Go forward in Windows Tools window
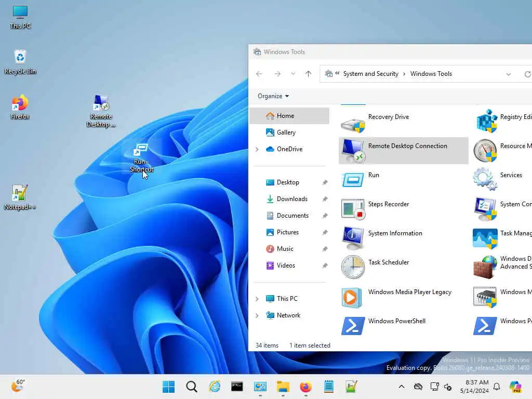 277,74
